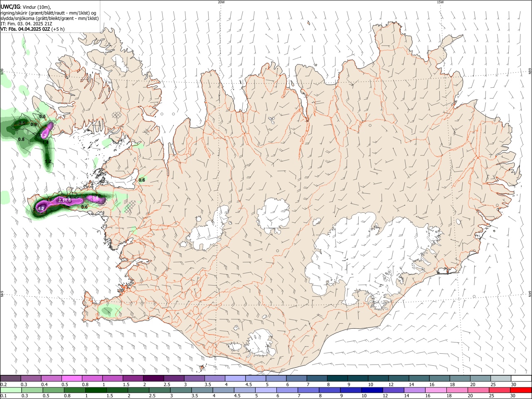Click the grey-green 3 swatch in lower legend
The image size is (532, 399).
(181, 390)
